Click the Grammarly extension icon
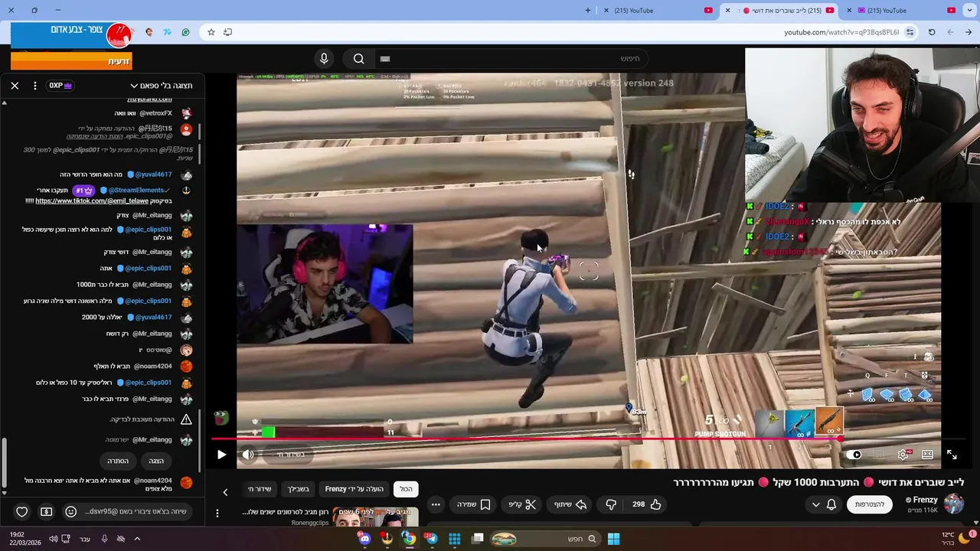This screenshot has height=551, width=980. point(185,32)
